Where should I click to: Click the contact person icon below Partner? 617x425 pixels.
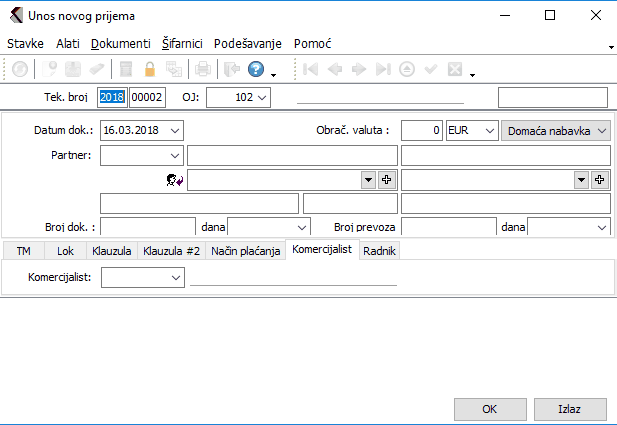pos(174,180)
